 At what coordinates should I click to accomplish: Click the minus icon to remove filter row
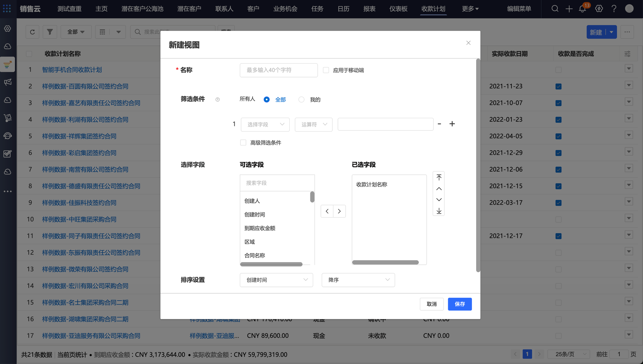point(439,124)
